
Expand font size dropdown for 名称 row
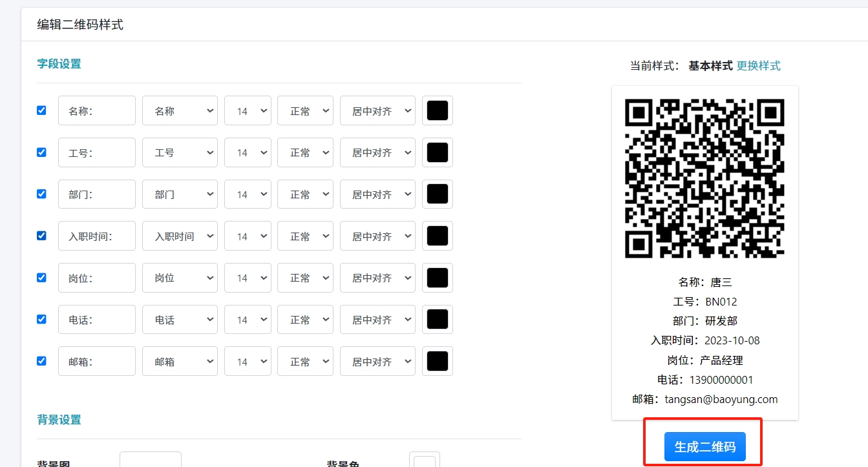click(x=248, y=111)
